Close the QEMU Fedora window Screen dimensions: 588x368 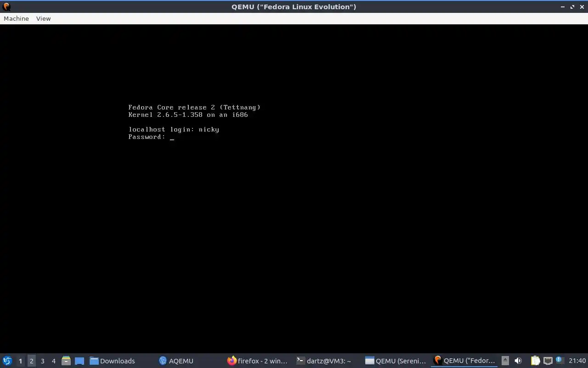[582, 7]
